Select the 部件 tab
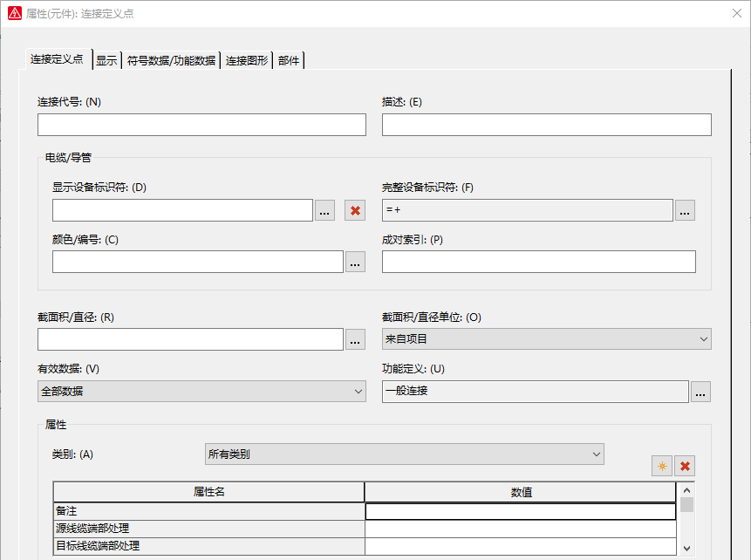The height and width of the screenshot is (560, 751). pyautogui.click(x=289, y=60)
